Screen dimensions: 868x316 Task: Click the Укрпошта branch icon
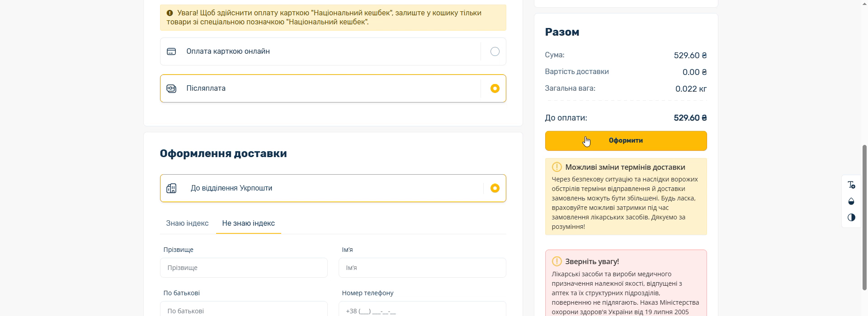(x=171, y=188)
